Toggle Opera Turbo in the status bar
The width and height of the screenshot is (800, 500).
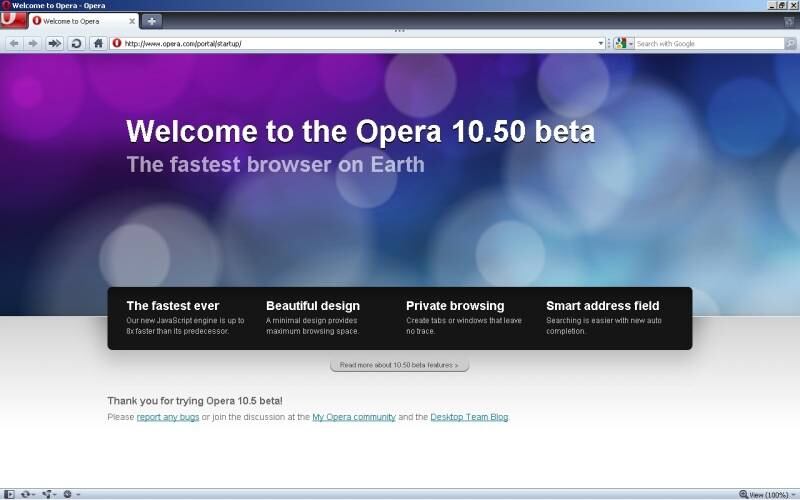[68, 494]
